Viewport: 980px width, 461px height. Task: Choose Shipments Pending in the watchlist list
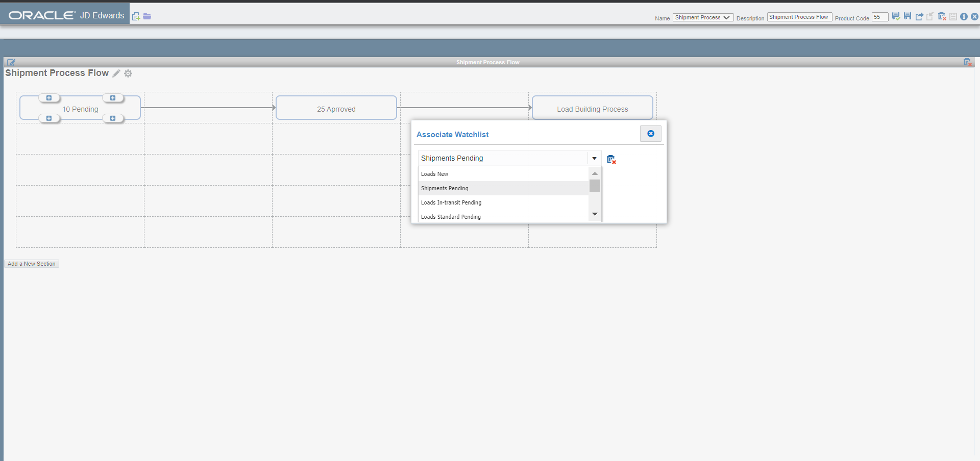pyautogui.click(x=503, y=188)
